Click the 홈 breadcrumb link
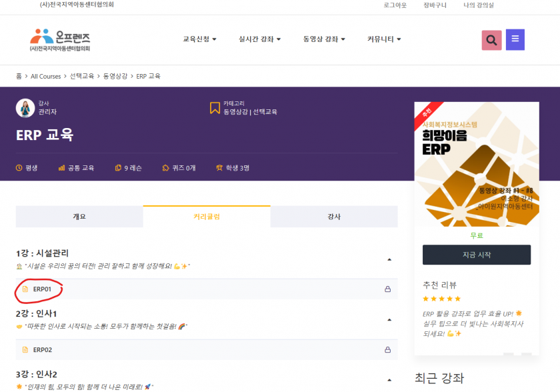560x392 pixels. pyautogui.click(x=19, y=76)
